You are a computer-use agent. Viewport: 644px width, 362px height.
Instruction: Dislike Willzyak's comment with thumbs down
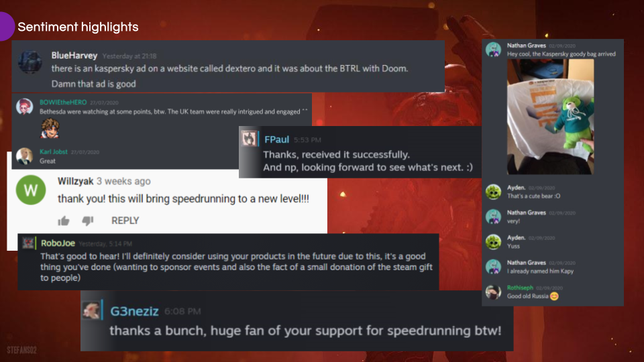pos(88,221)
